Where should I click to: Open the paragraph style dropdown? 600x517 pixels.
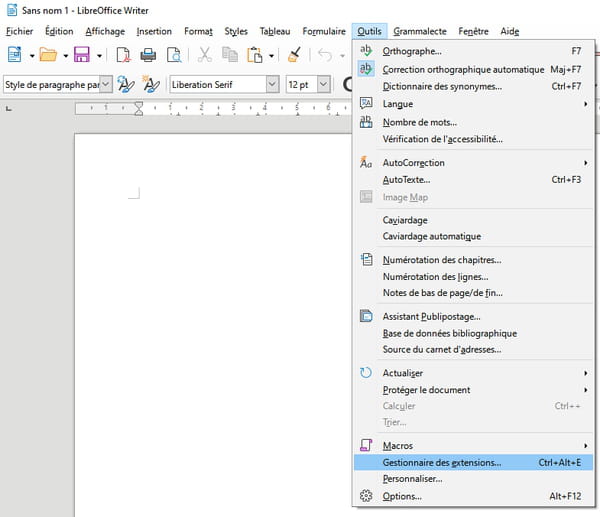(x=106, y=84)
